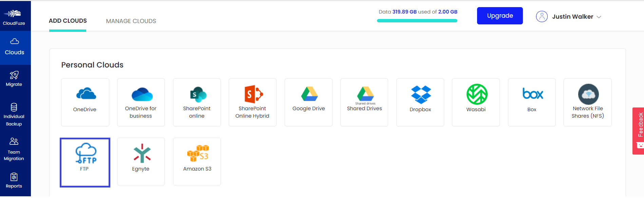Select the Egnyte cloud icon

pyautogui.click(x=141, y=161)
